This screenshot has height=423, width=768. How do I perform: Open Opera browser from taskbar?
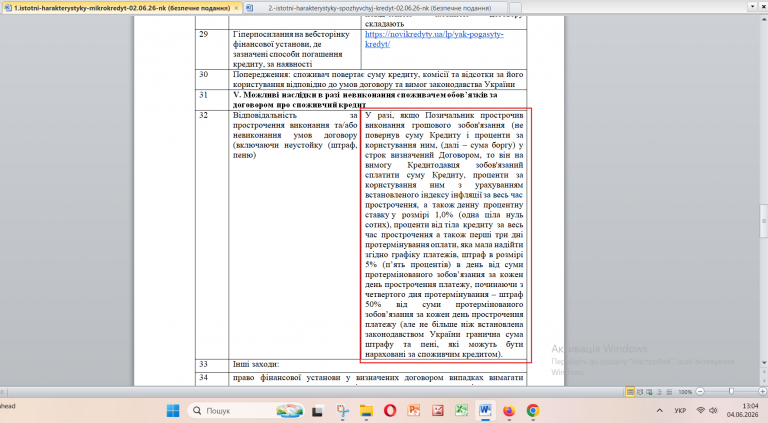point(390,410)
